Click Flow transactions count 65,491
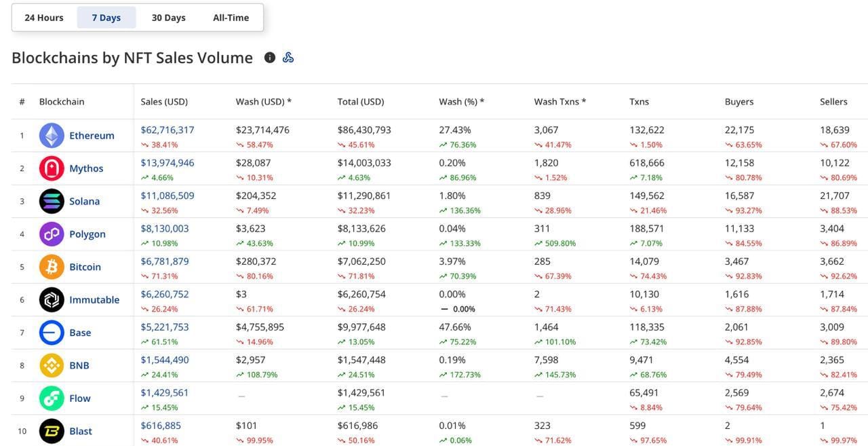The height and width of the screenshot is (446, 868). [x=644, y=392]
